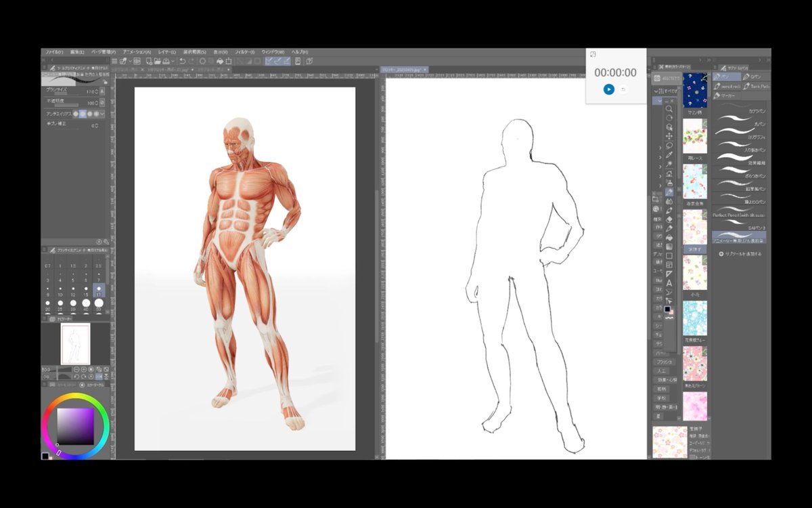The height and width of the screenshot is (508, 812).
Task: Switch to the マーカー sub tool group
Action: pos(726,96)
